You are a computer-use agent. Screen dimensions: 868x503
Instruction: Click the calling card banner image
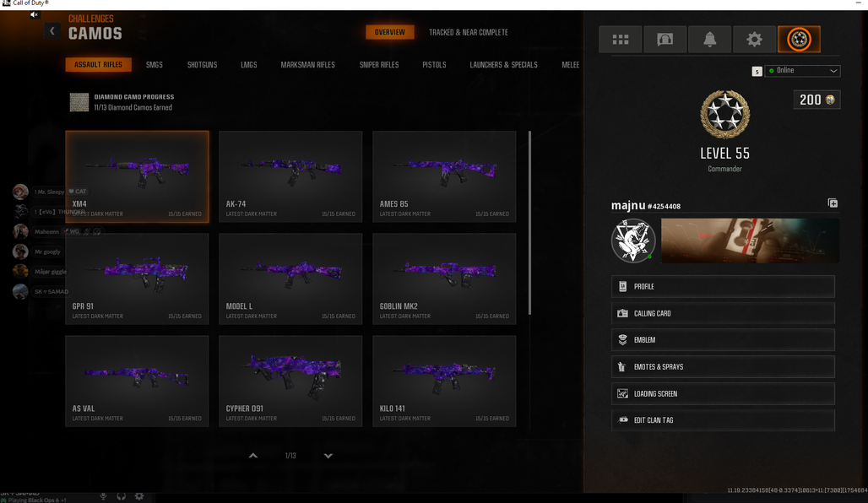[x=750, y=241]
